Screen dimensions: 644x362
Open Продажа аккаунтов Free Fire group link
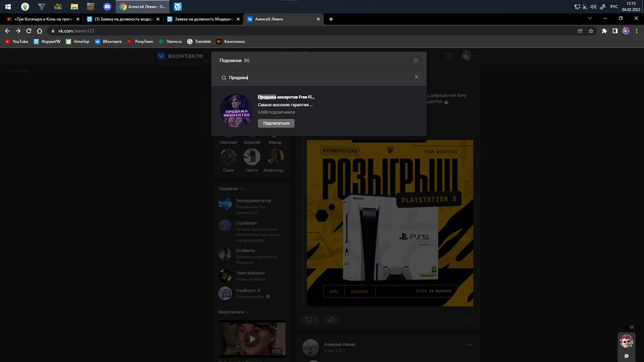[286, 97]
